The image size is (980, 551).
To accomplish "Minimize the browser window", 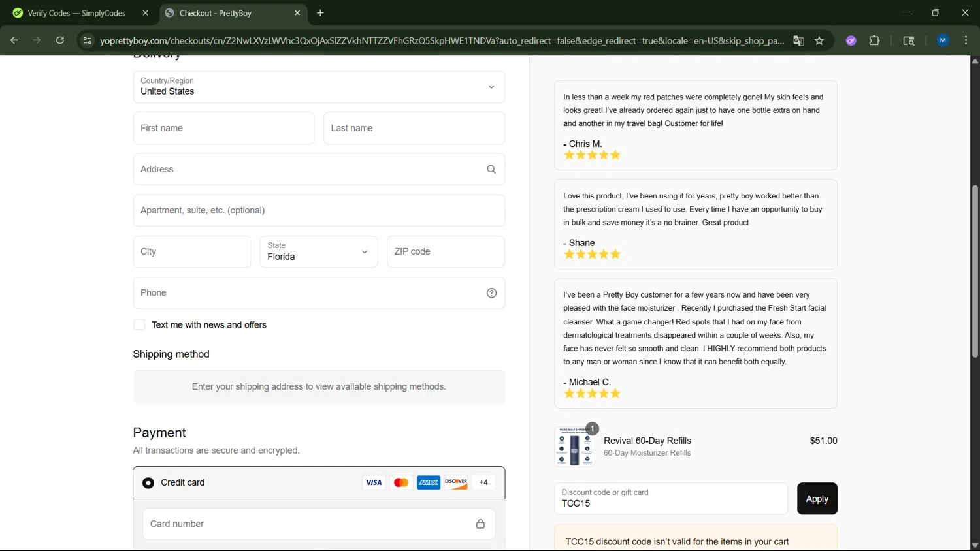I will [907, 13].
